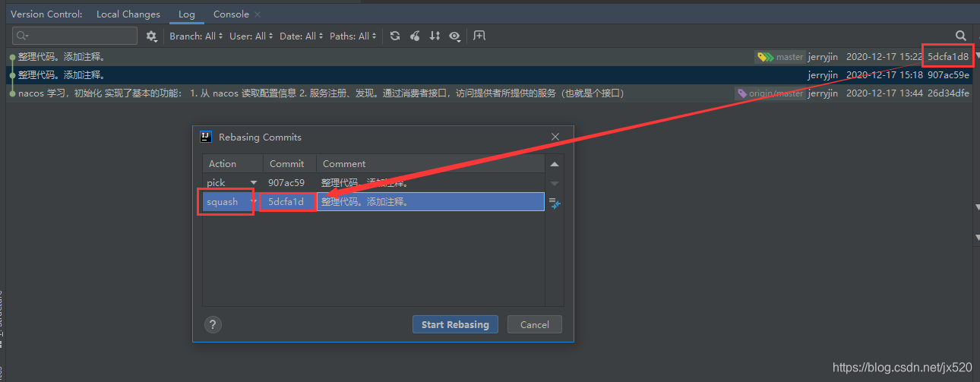Click the view-commit-details icon beside squash row
The image size is (980, 382).
555,203
